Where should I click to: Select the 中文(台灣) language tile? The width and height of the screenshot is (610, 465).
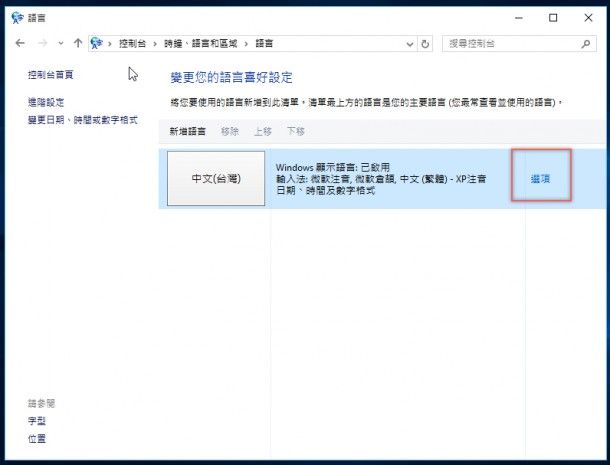[216, 179]
